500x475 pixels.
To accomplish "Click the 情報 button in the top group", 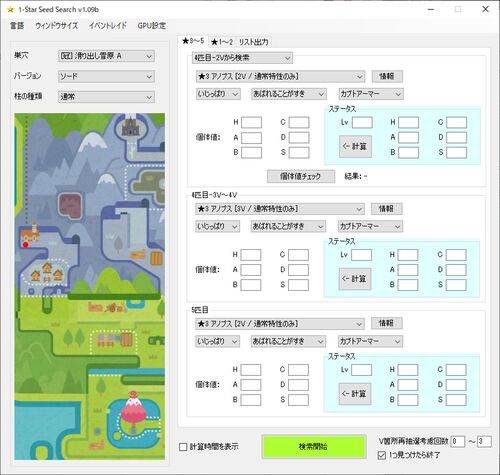I will tap(387, 76).
